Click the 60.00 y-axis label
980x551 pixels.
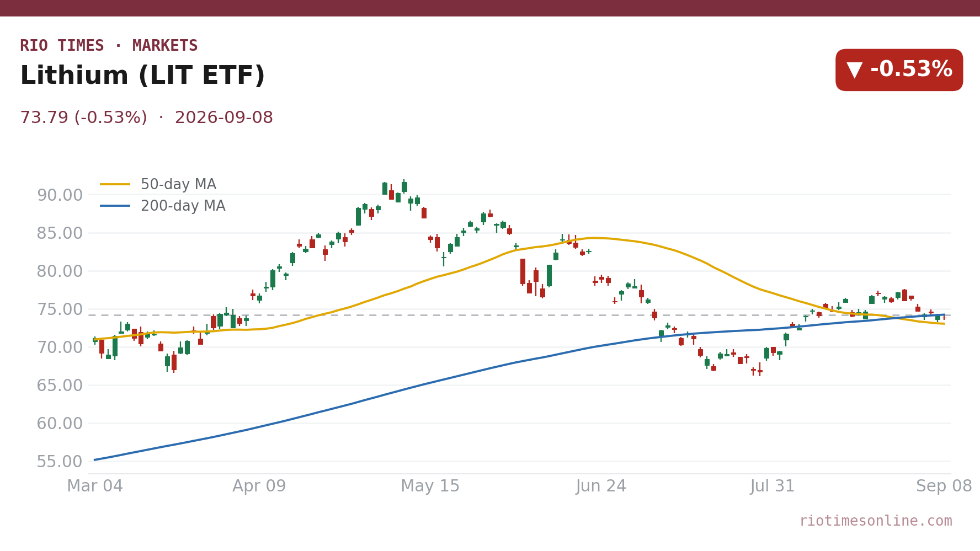click(60, 424)
